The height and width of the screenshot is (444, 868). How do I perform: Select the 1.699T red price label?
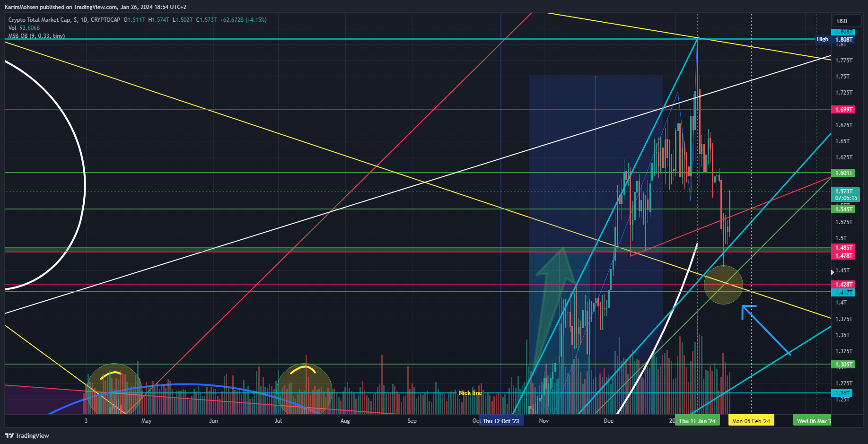pyautogui.click(x=843, y=109)
